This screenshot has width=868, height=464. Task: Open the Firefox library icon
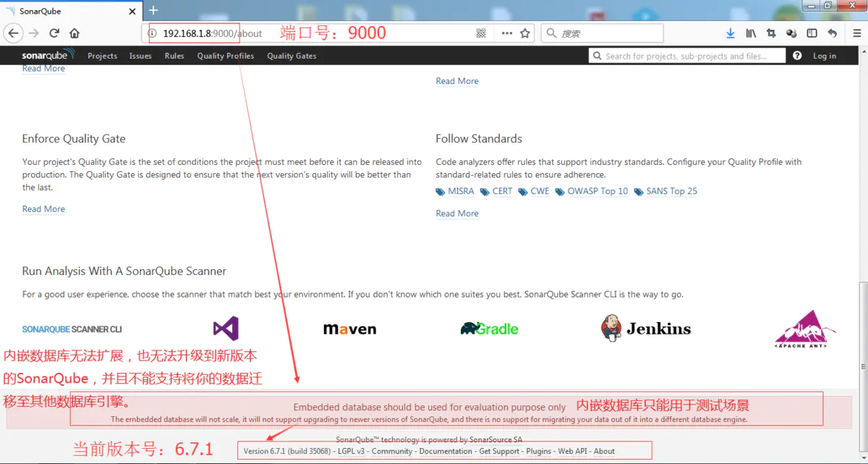click(751, 33)
